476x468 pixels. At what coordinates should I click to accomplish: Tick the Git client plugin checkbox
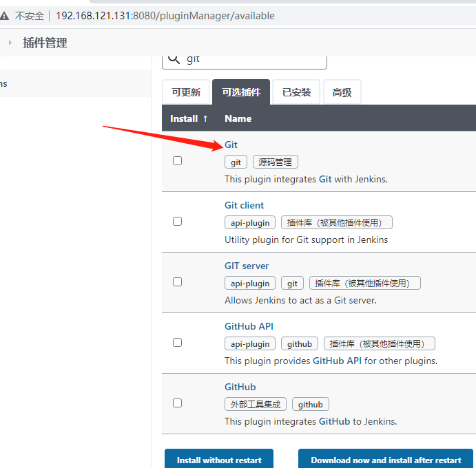177,222
